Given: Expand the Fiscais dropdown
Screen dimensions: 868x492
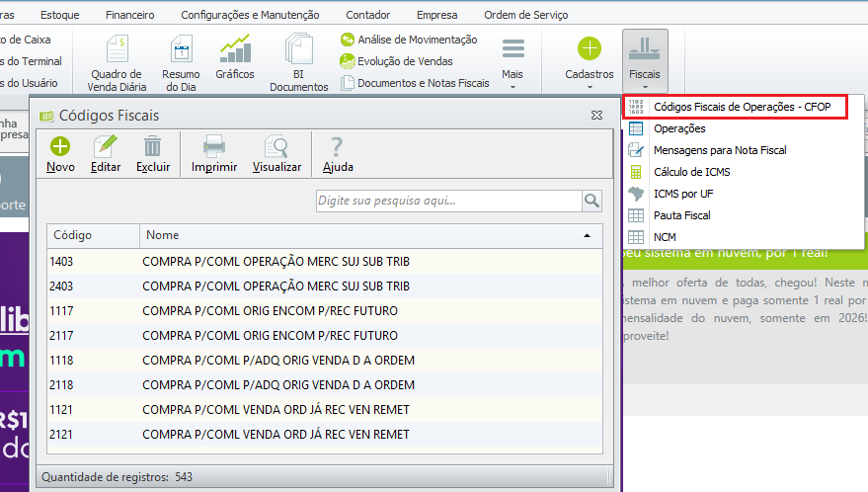Looking at the screenshot, I should pyautogui.click(x=645, y=61).
